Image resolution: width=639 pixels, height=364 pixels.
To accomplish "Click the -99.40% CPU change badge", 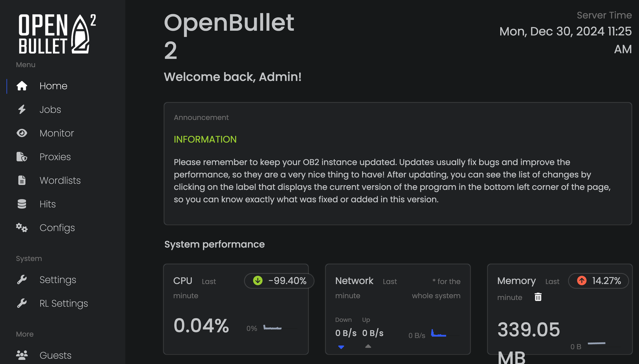I will pyautogui.click(x=279, y=281).
